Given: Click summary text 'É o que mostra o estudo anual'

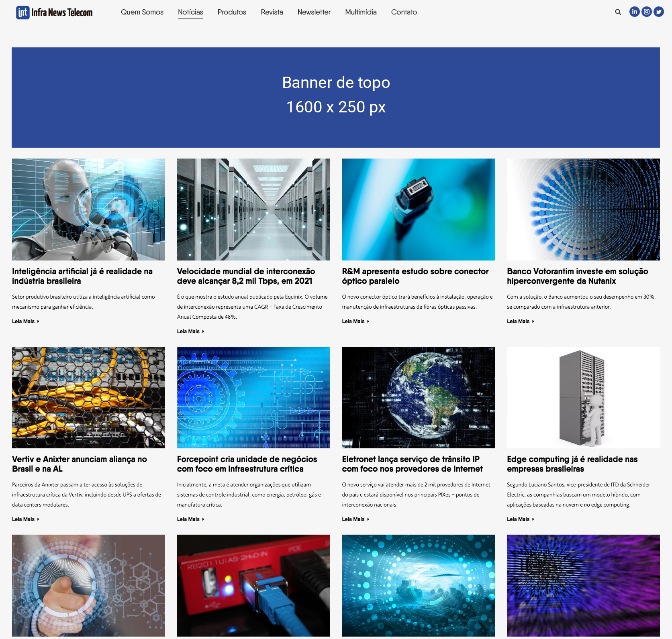Looking at the screenshot, I should point(252,307).
